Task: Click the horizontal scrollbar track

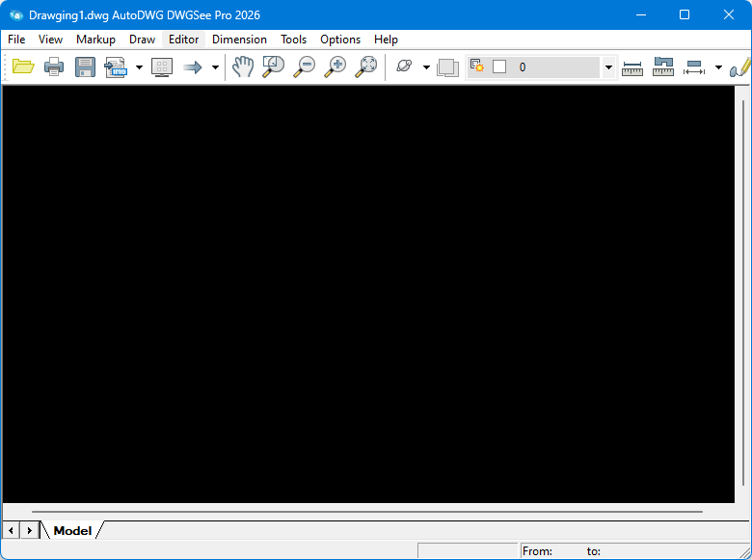Action: click(367, 512)
